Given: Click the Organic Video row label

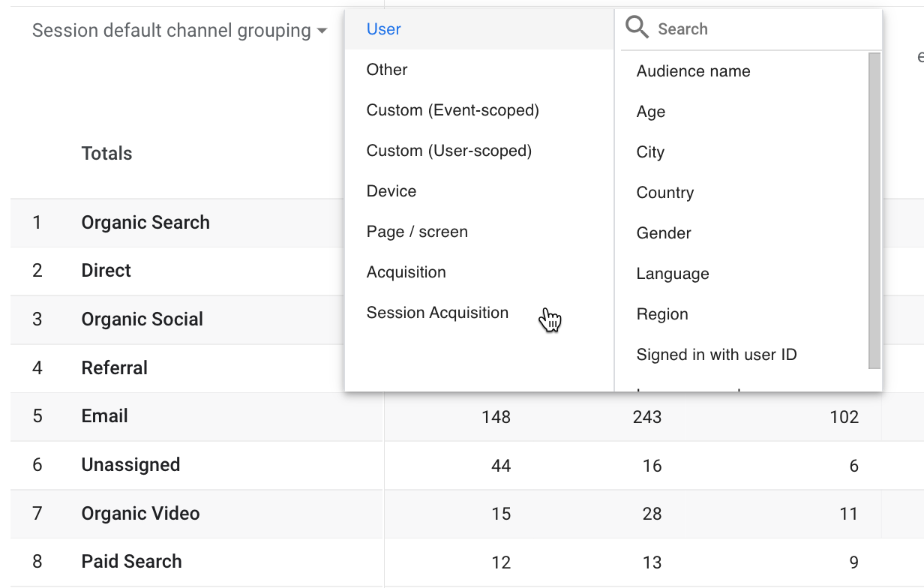Looking at the screenshot, I should (x=140, y=514).
